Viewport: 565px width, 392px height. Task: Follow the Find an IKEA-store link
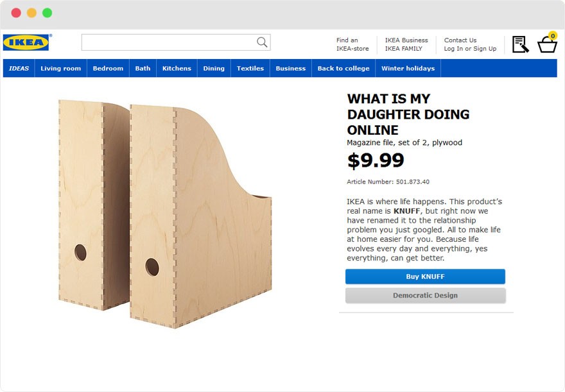pyautogui.click(x=352, y=44)
